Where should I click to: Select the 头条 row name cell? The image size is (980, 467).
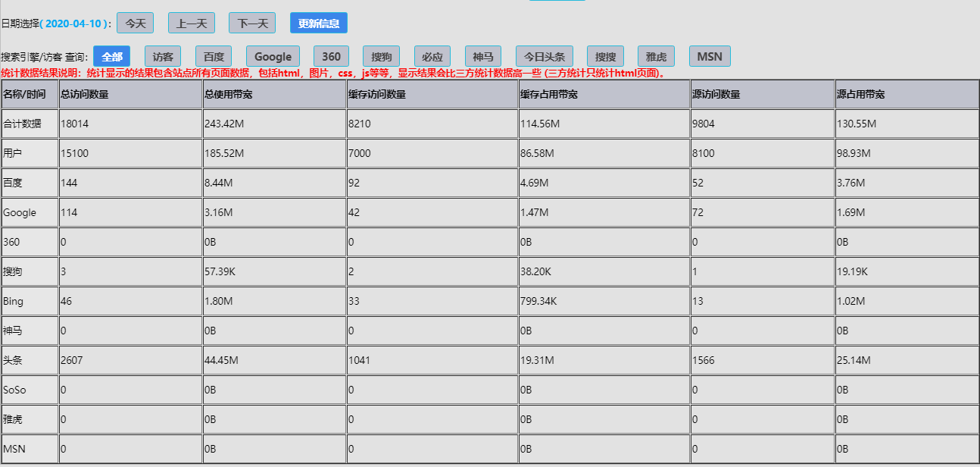13,360
